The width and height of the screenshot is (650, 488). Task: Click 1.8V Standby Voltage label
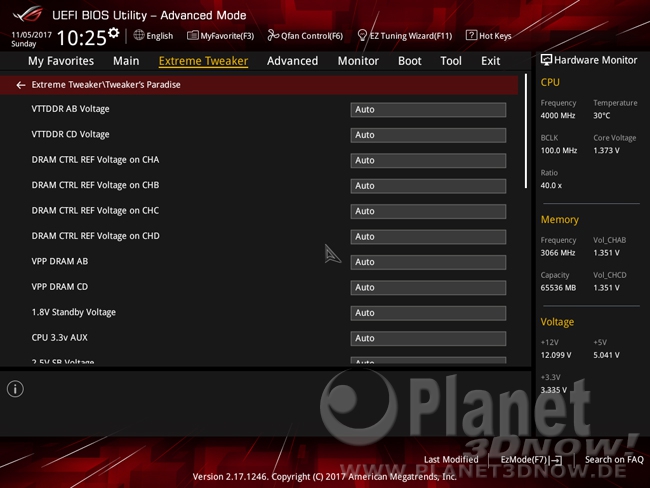click(x=74, y=312)
